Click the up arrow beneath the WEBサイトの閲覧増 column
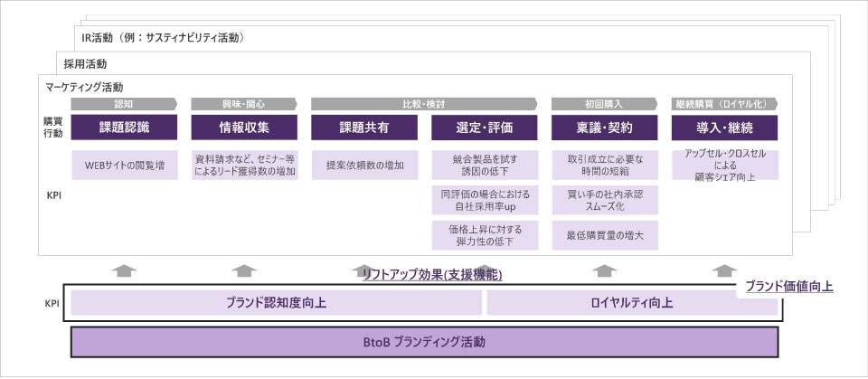This screenshot has width=868, height=379. 124,270
